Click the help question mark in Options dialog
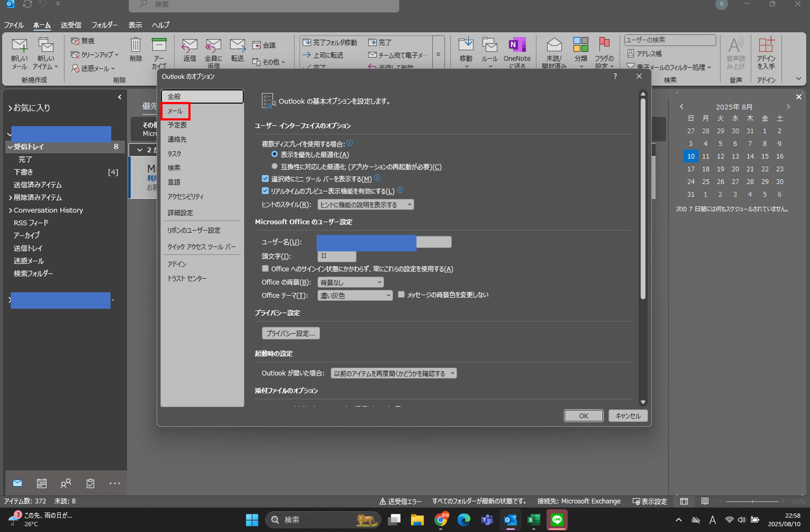This screenshot has width=810, height=532. 615,76
